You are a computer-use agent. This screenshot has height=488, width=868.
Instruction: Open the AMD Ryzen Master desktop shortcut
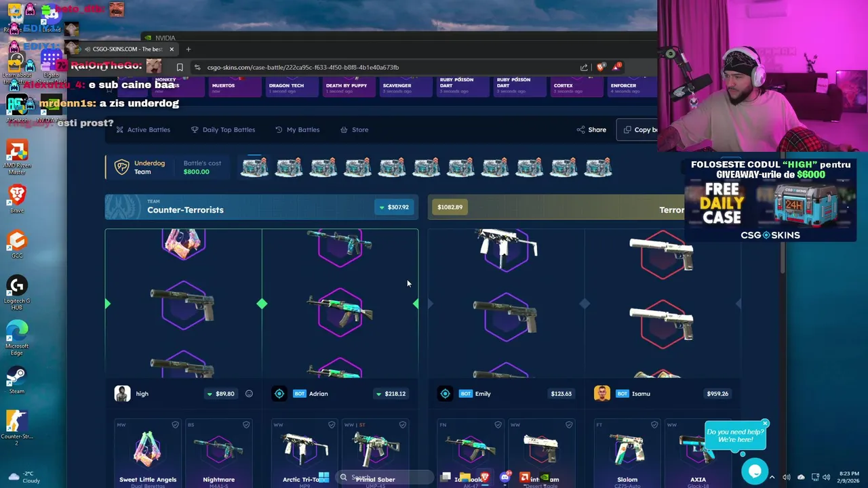[17, 157]
